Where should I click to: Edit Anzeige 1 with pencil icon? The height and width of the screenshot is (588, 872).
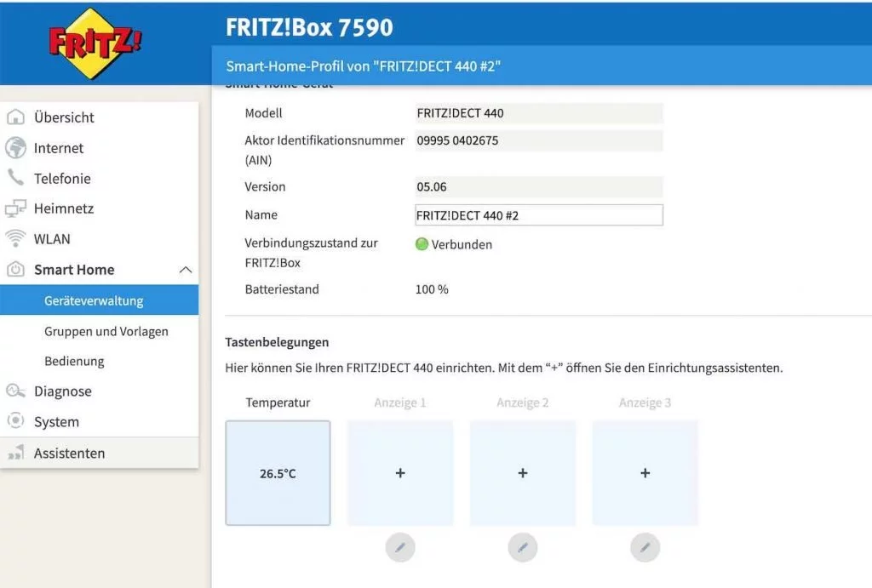pyautogui.click(x=400, y=547)
